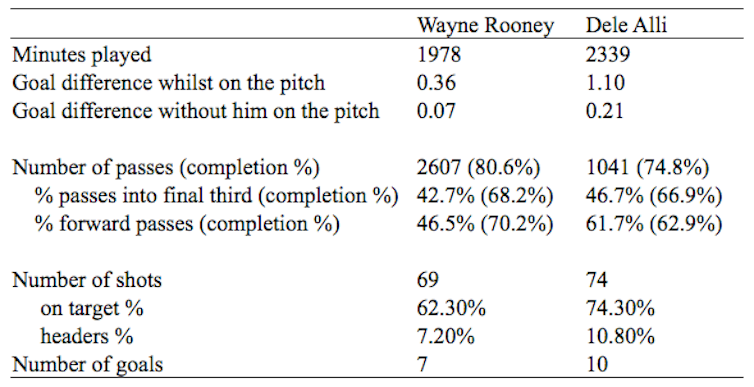This screenshot has height=387, width=754.
Task: Select Alli's 1041 (74.8%) passes cell
Action: 647,168
